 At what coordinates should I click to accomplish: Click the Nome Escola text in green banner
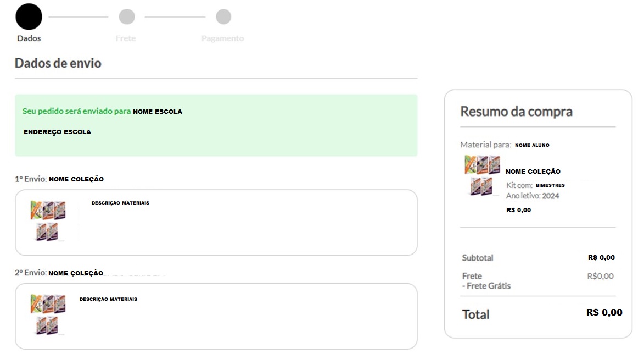tap(158, 112)
